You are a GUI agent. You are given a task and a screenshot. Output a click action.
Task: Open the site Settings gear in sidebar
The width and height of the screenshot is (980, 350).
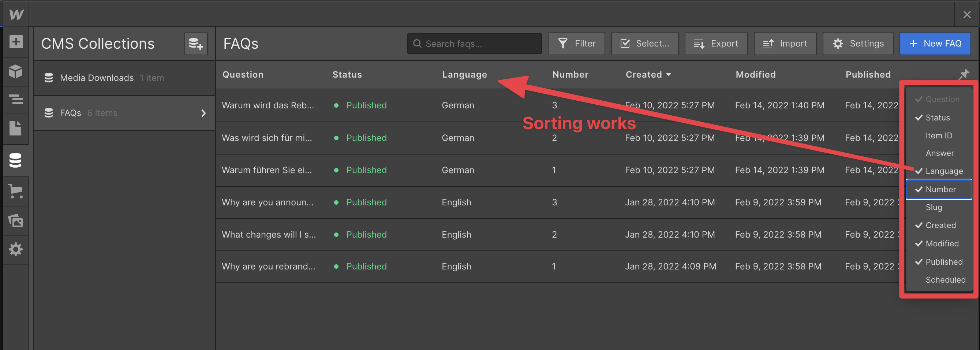click(x=16, y=250)
